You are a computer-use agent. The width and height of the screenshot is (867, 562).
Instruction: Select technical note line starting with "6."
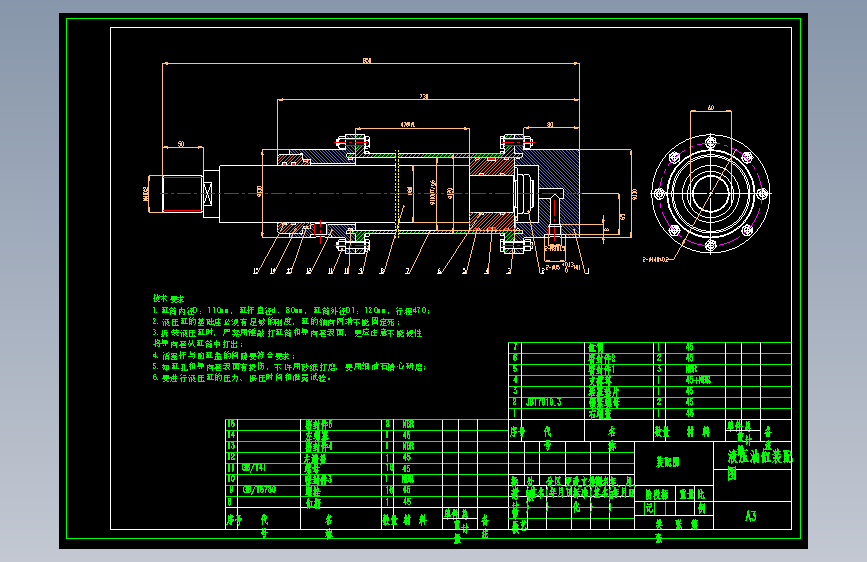242,378
